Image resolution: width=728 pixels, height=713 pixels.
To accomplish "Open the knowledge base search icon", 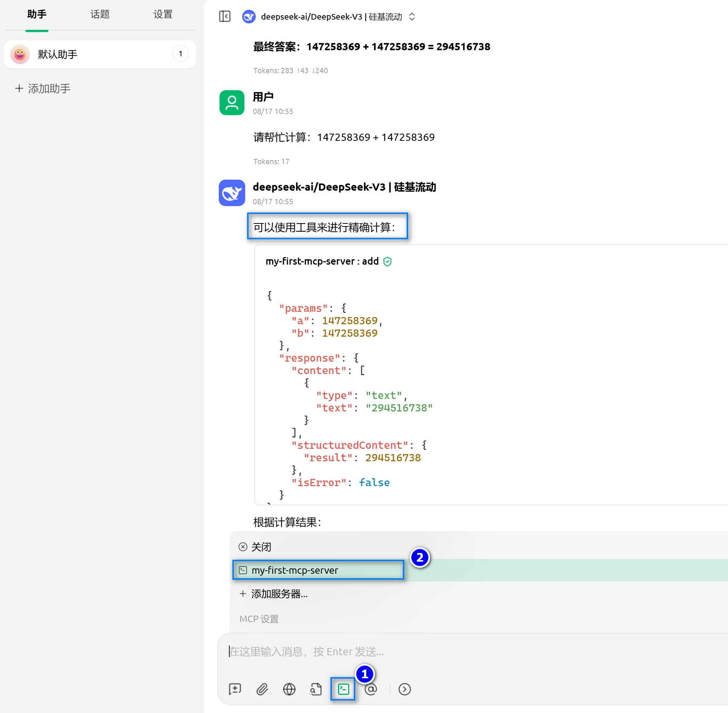I will point(316,689).
